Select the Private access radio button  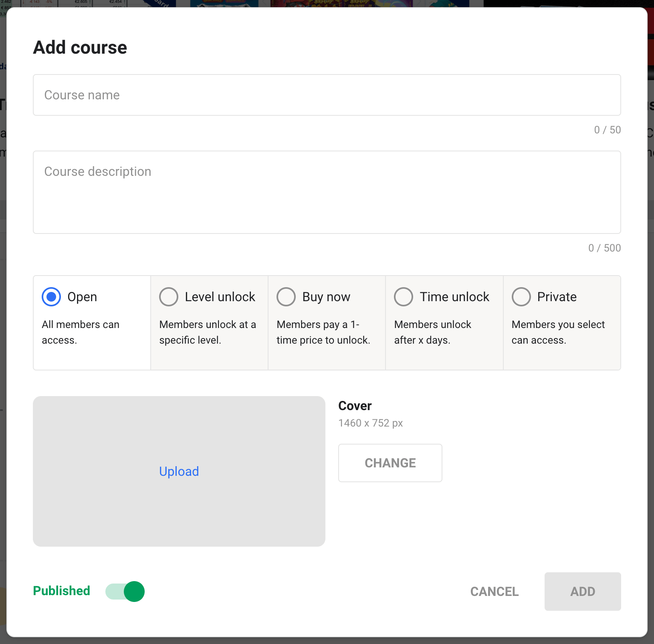(521, 297)
